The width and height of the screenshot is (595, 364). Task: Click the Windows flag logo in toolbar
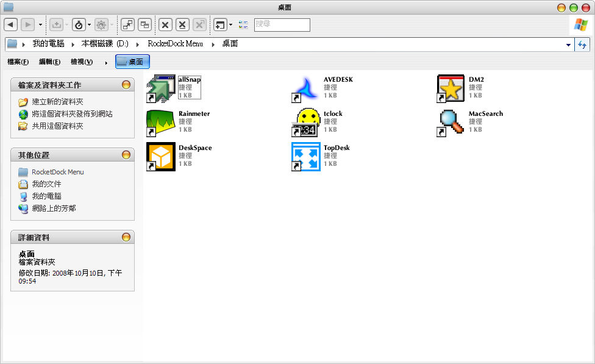tap(581, 25)
